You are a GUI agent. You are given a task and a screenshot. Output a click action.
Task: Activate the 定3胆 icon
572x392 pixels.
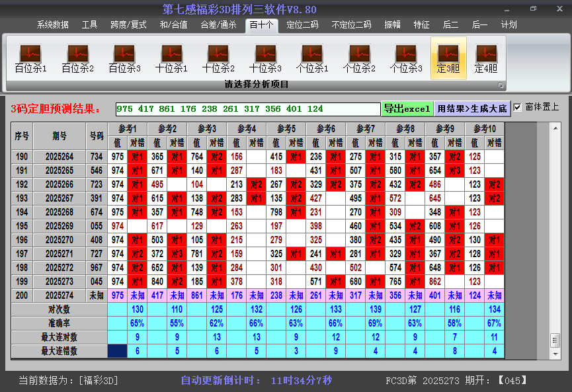click(x=448, y=58)
